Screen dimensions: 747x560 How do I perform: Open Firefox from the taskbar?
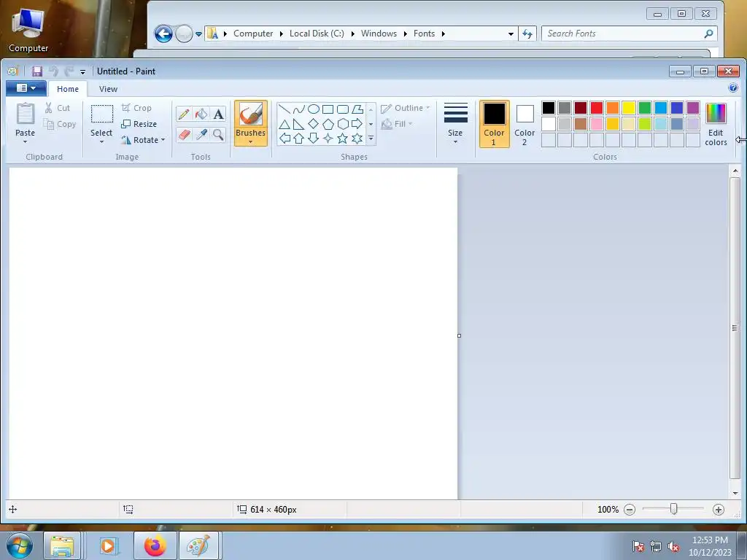pyautogui.click(x=155, y=545)
